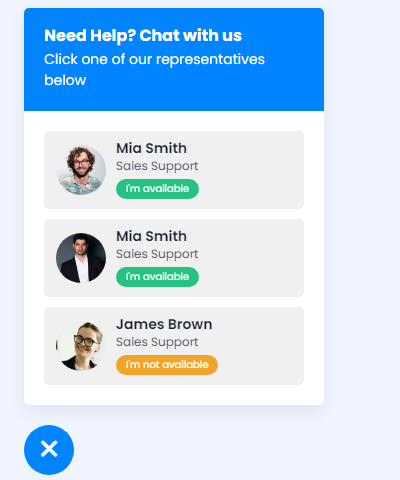
Task: Open chat with second Mia Smith card
Action: (x=174, y=258)
